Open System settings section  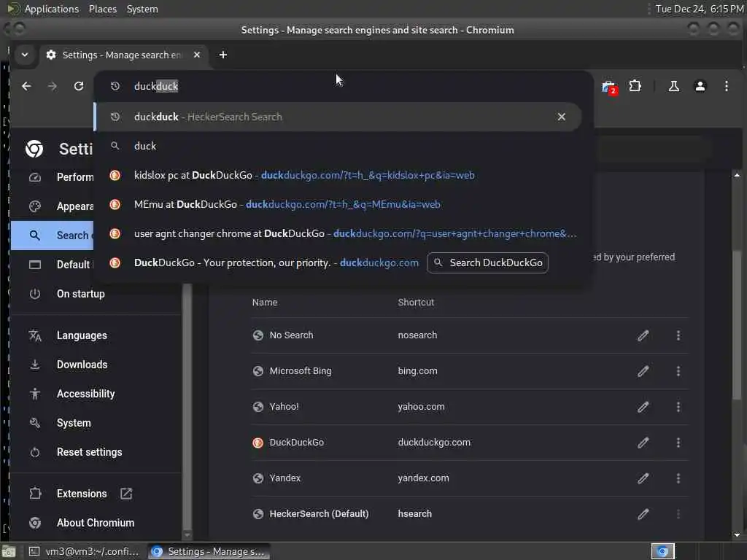pyautogui.click(x=96, y=423)
